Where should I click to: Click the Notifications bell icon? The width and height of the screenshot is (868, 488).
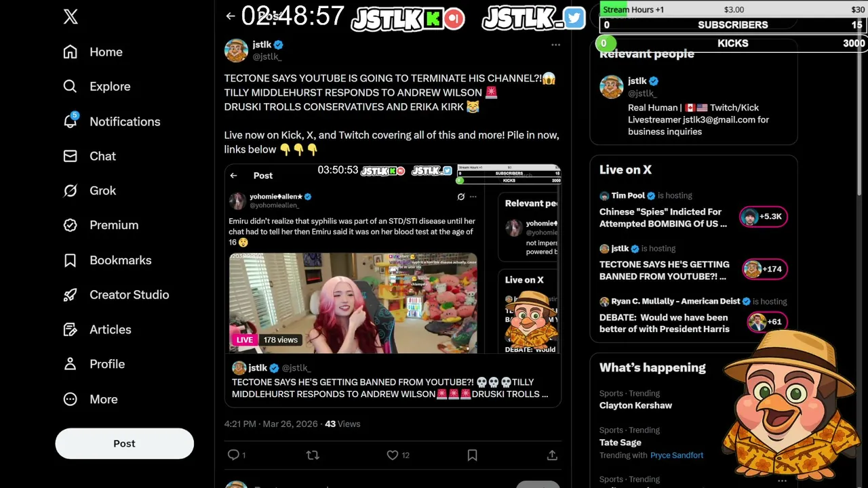point(71,121)
